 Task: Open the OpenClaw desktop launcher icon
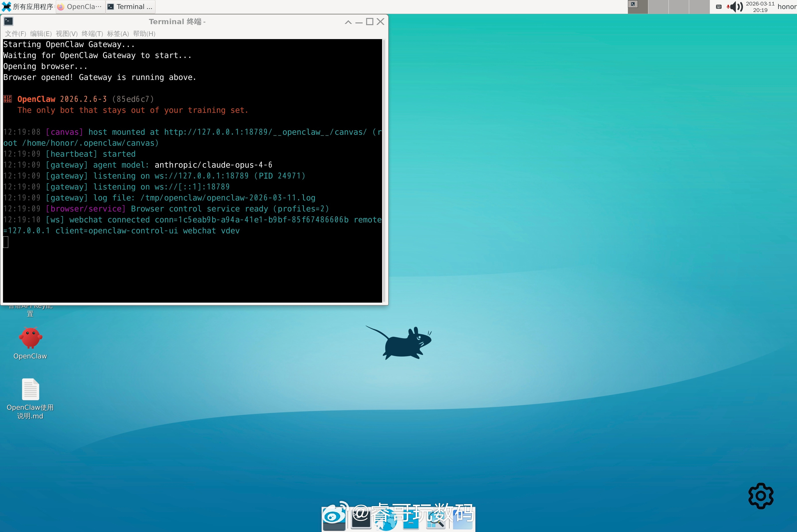pyautogui.click(x=30, y=338)
